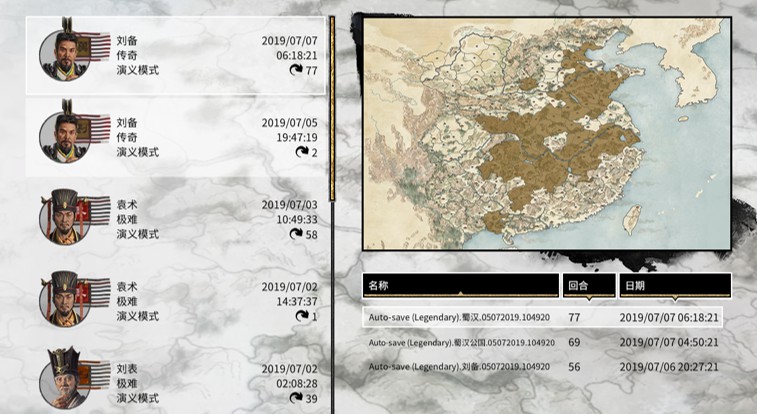The height and width of the screenshot is (414, 757).
Task: Click turn arrow icon beside 2 on 2019/07/05 save
Action: [x=302, y=152]
